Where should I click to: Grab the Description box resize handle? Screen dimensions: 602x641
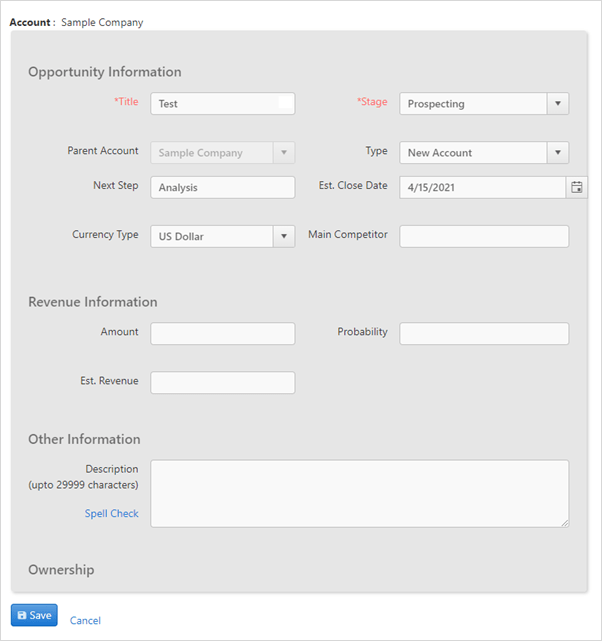click(564, 523)
